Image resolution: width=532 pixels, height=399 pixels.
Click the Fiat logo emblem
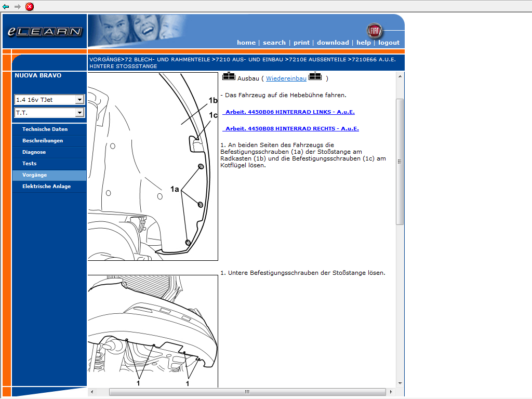pyautogui.click(x=374, y=31)
